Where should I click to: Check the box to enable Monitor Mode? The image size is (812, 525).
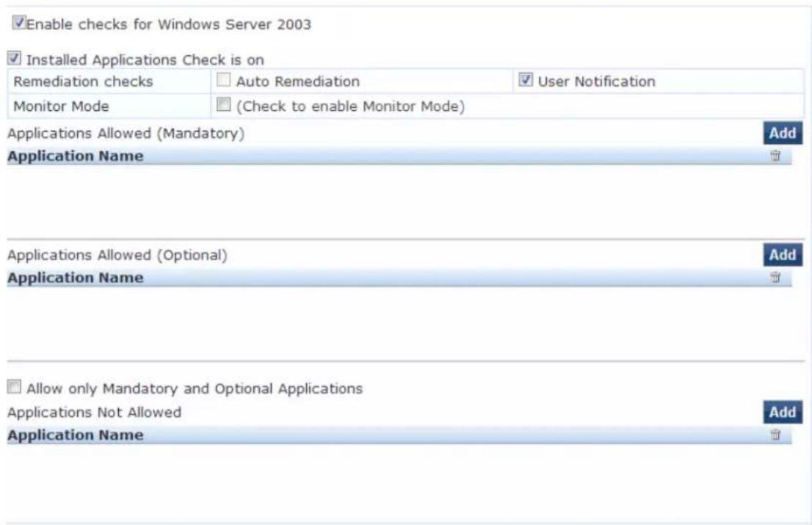[223, 104]
